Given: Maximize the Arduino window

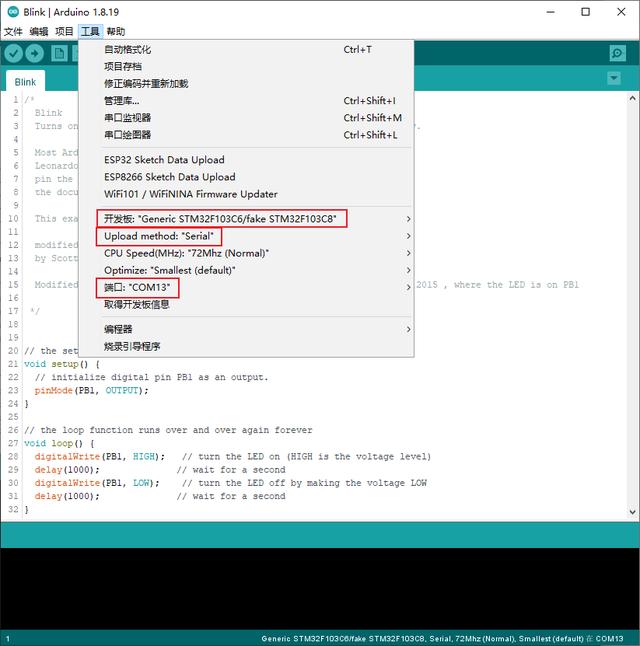Looking at the screenshot, I should pos(585,12).
